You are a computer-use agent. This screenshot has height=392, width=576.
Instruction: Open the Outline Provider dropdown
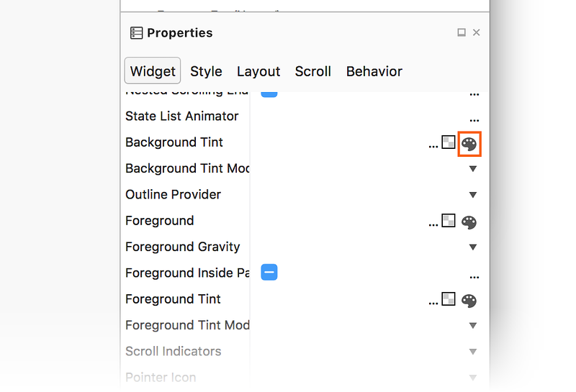[473, 195]
